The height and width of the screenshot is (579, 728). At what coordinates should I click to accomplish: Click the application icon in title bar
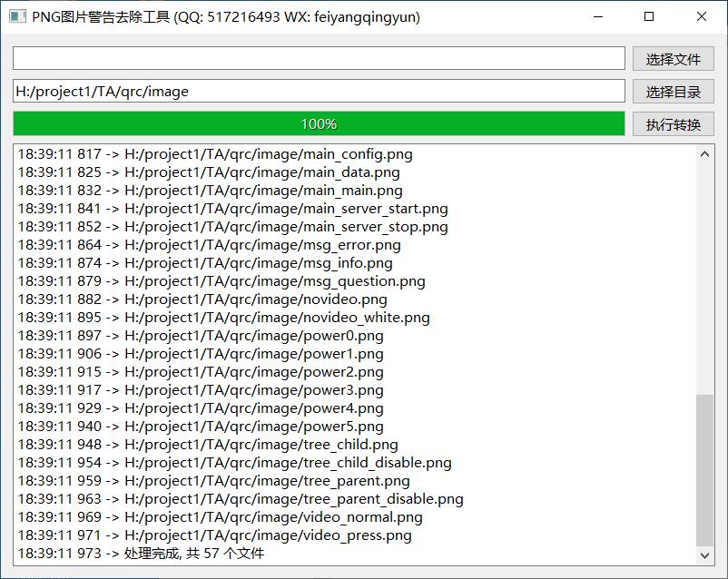(x=15, y=16)
